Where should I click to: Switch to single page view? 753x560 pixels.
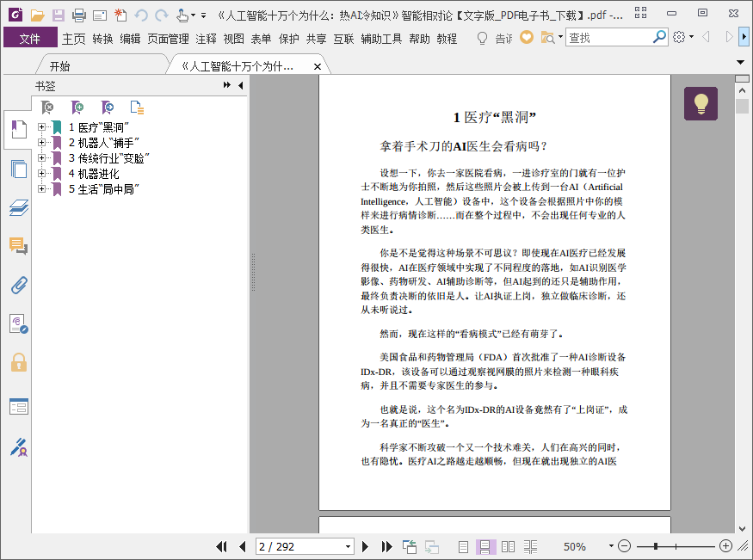[x=463, y=546]
